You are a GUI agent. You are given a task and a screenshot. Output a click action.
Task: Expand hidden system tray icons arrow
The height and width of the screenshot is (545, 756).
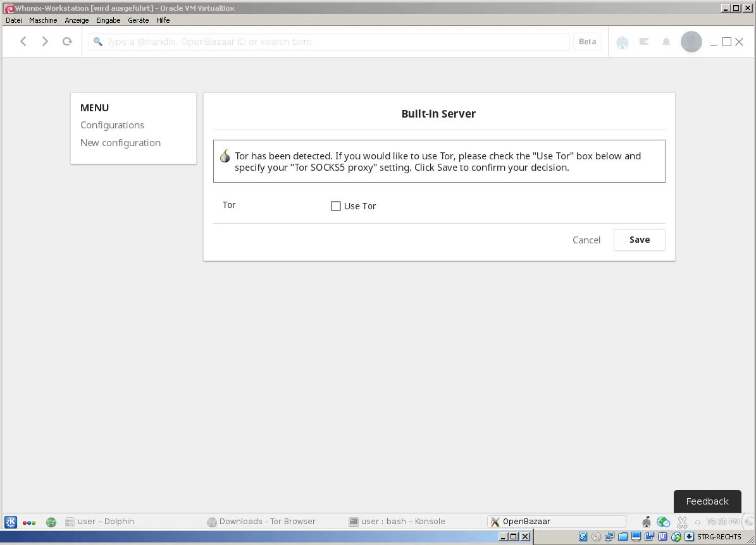(x=697, y=522)
